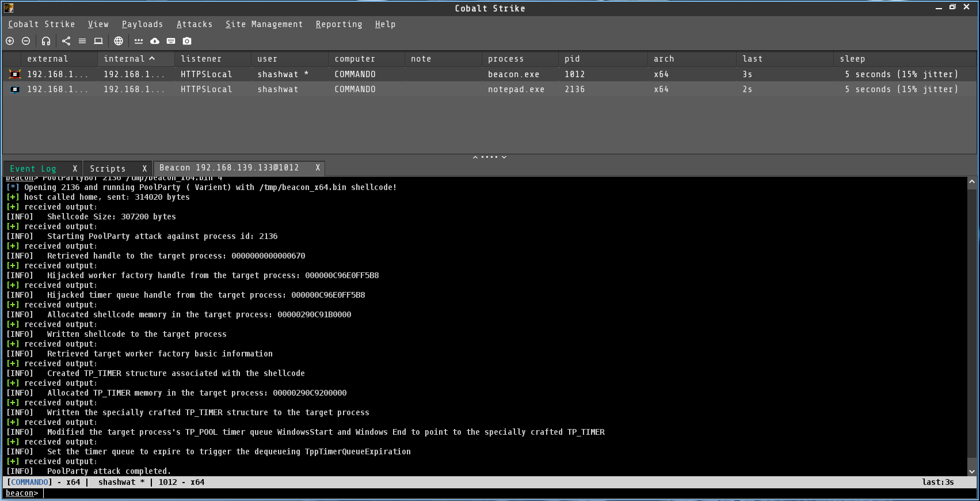Click the connect (plus) toolbar icon
This screenshot has width=980, height=501.
coord(10,41)
